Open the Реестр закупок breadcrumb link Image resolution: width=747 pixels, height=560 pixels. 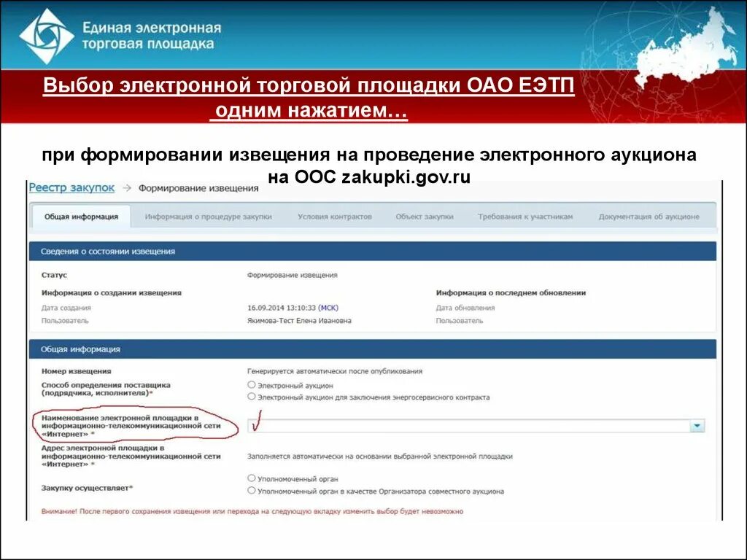click(x=72, y=187)
